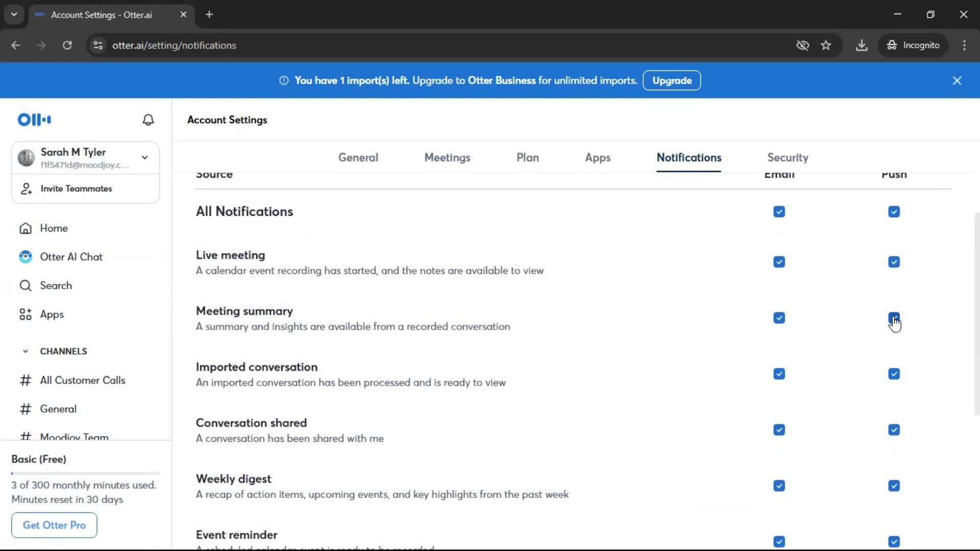Click Invite Teammates link
The image size is (980, 551).
click(76, 189)
